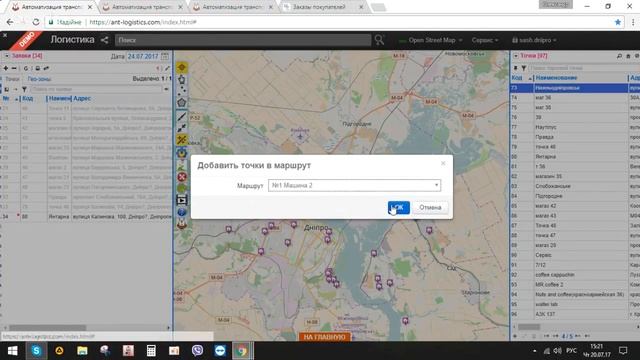Viewport: 640px width, 360px height.
Task: Click the orders name search field
Action: click(x=96, y=89)
